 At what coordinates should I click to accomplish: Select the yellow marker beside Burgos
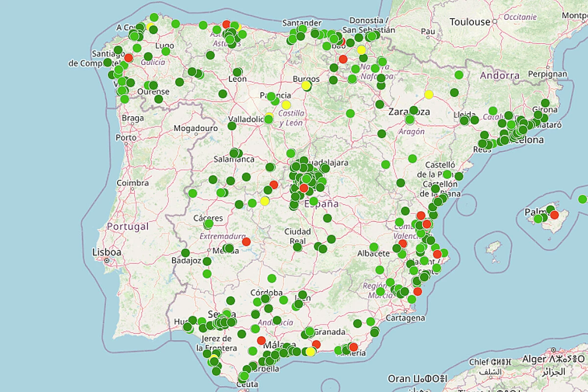pyautogui.click(x=306, y=86)
